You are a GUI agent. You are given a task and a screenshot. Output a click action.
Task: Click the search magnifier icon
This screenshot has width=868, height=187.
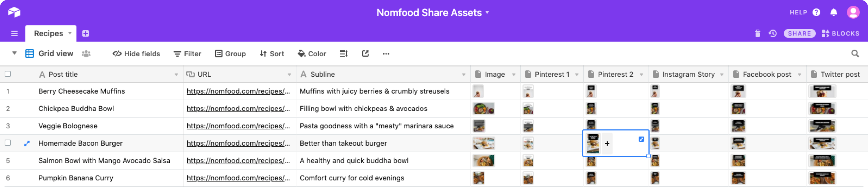point(855,54)
